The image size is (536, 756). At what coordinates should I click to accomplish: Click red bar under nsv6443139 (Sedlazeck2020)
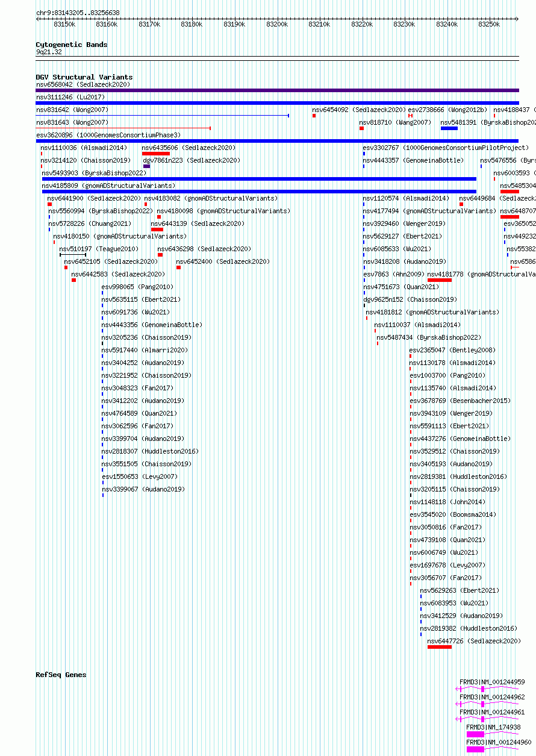click(157, 230)
